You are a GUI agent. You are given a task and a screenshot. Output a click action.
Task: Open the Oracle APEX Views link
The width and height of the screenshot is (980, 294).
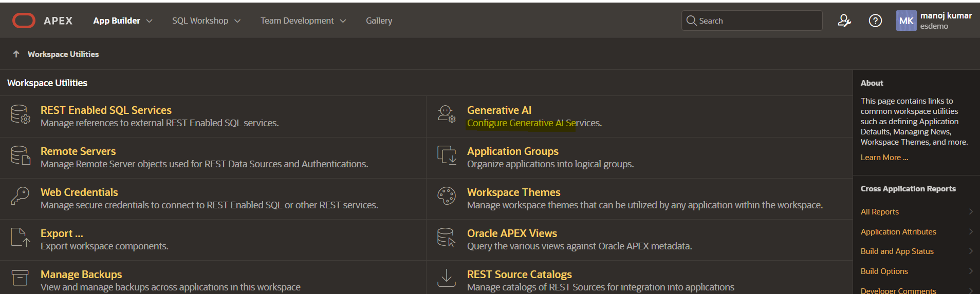point(512,233)
